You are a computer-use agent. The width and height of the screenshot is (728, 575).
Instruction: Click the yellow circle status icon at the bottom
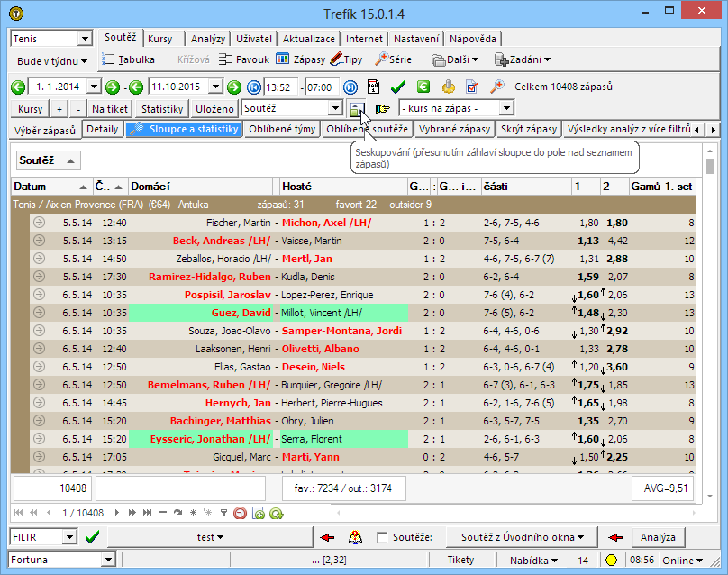tap(610, 561)
